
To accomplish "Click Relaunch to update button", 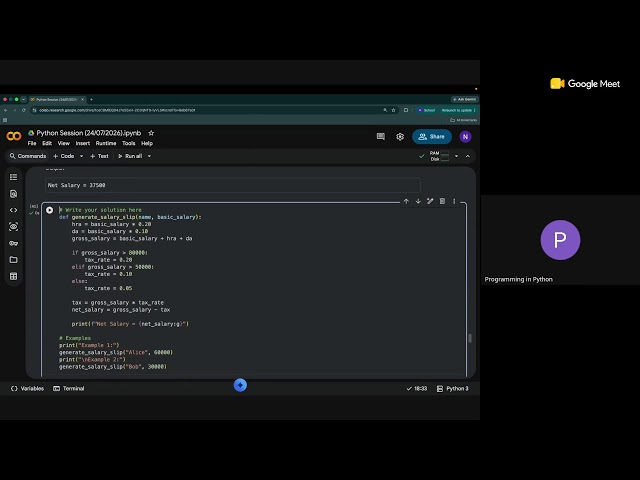I will [x=458, y=110].
